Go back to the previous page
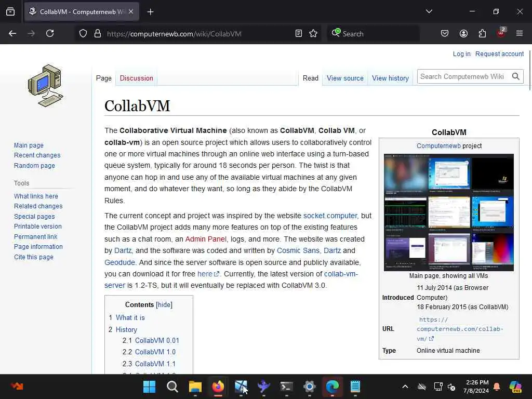Image resolution: width=532 pixels, height=399 pixels. pos(12,33)
